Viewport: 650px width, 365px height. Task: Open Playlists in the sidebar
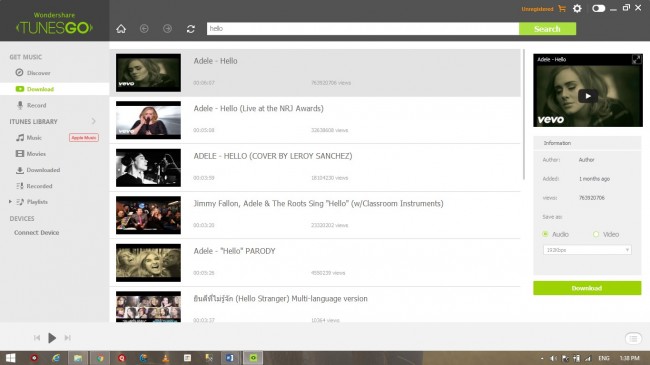pos(37,202)
